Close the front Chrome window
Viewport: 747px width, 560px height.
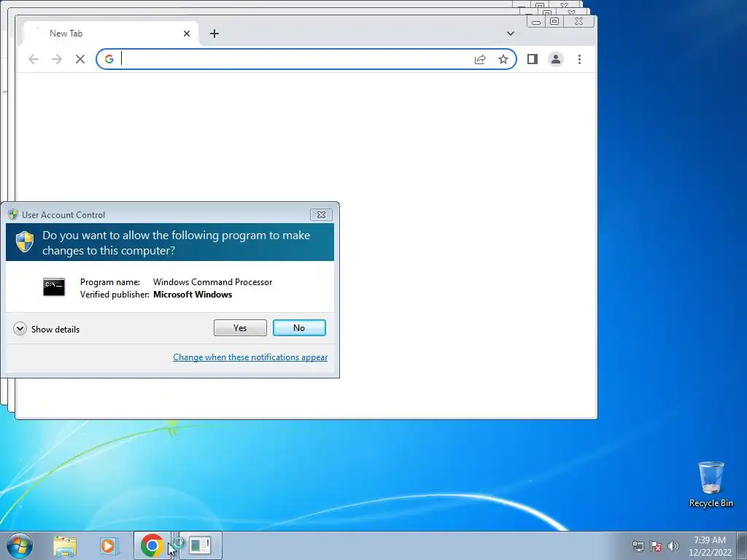578,21
